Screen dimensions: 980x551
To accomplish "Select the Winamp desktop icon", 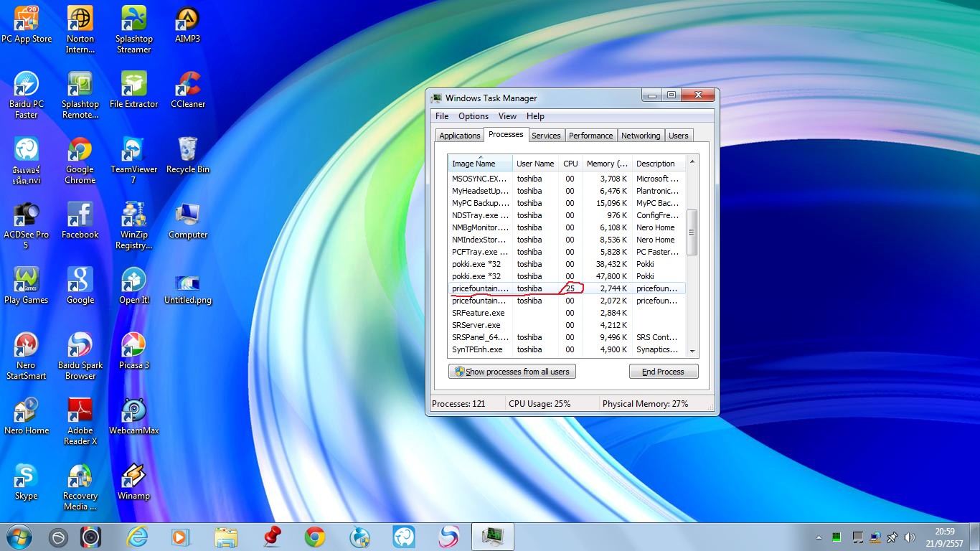I will [133, 477].
